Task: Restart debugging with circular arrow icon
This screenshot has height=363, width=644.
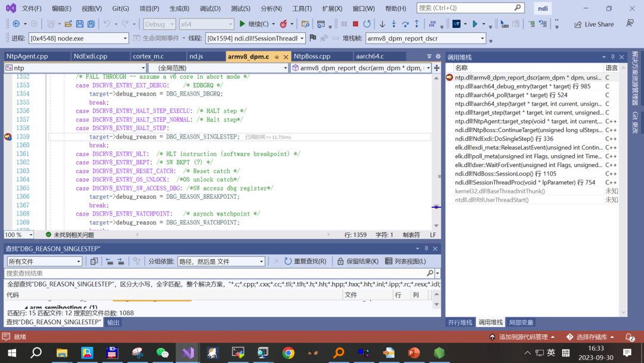Action: click(x=367, y=24)
